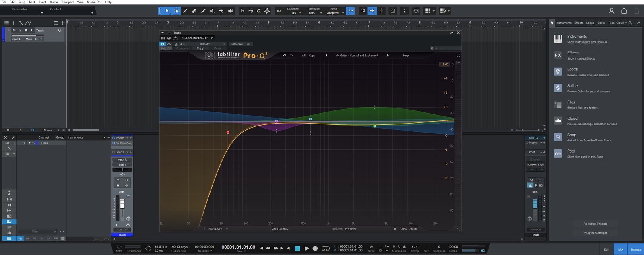644x255 pixels.
Task: Open Zero Latency processing mode menu
Action: 280,229
